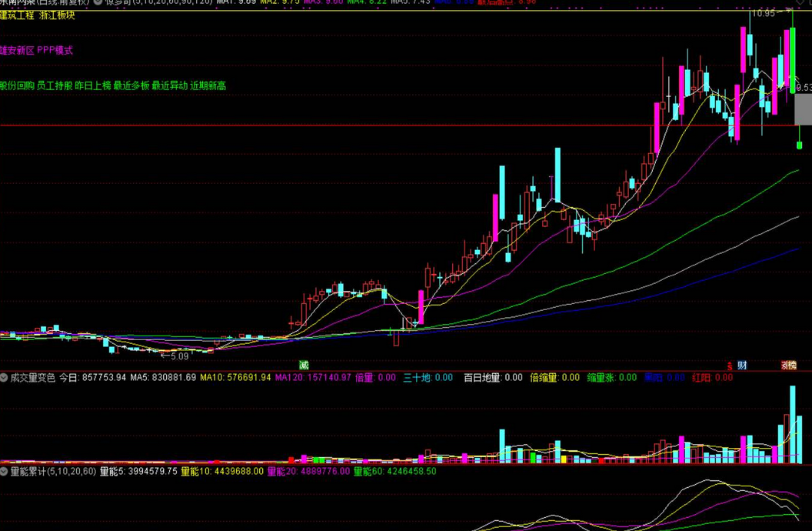Click the tallest cyan volume bar
The height and width of the screenshot is (531, 812).
[792, 424]
